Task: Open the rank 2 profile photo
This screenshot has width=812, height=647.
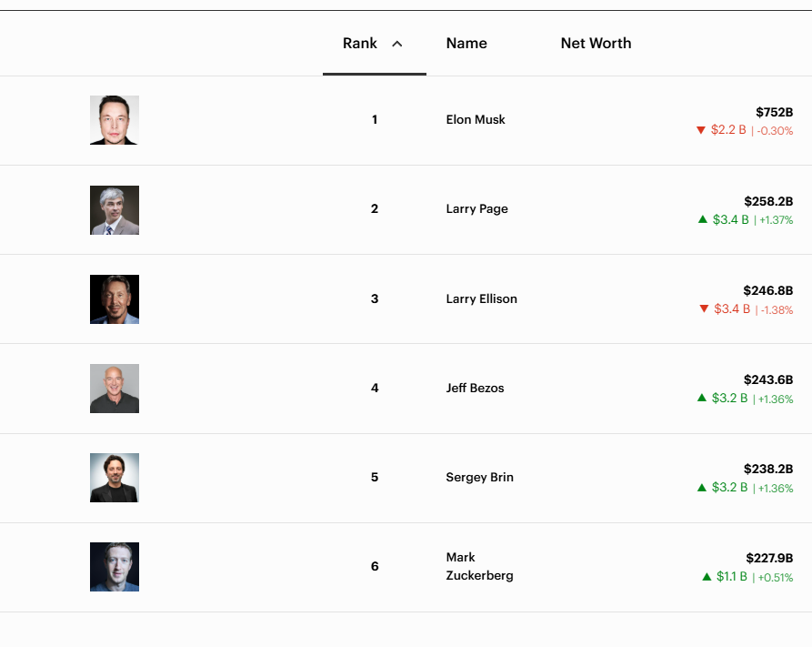Action: pos(115,210)
